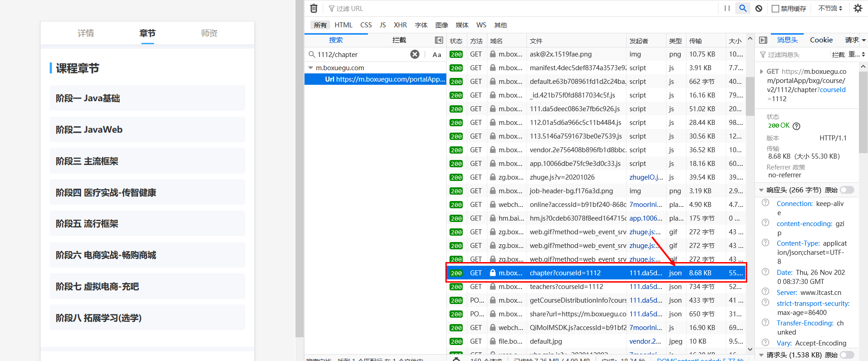Enable the 禁用缓存 checkbox
This screenshot has width=868, height=361.
[775, 9]
